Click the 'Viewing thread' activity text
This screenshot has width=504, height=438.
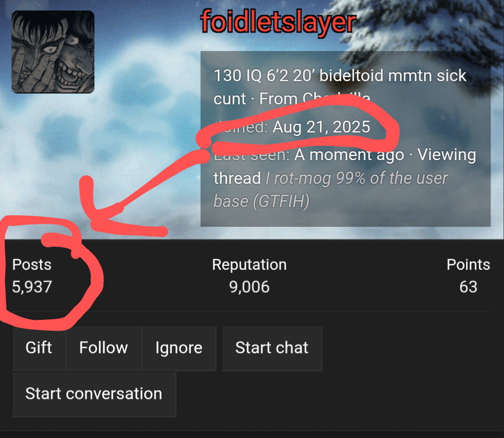[345, 167]
